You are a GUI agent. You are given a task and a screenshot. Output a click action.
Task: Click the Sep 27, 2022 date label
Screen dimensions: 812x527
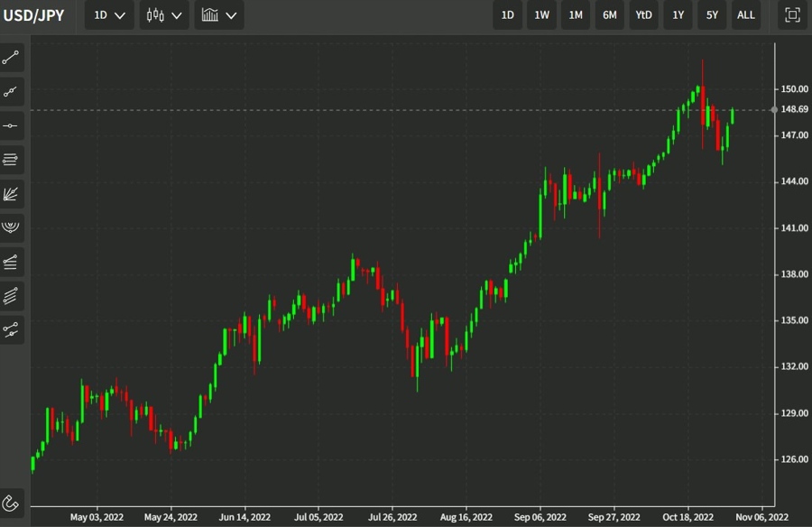614,517
